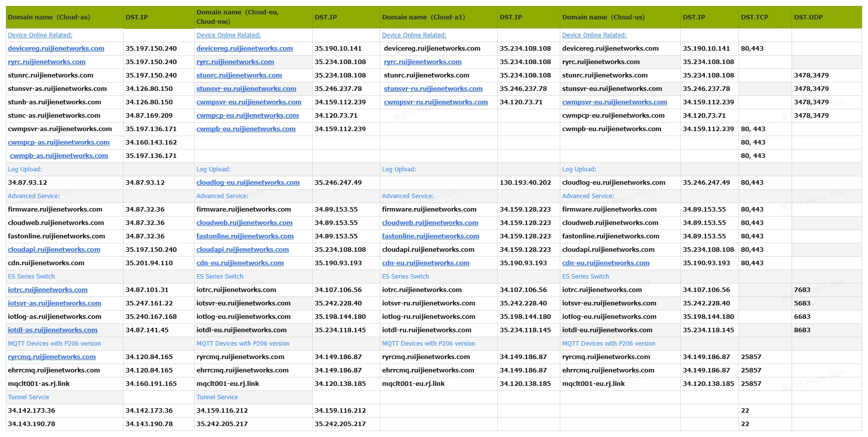Click the IP address 35.247.161.22
Image resolution: width=868 pixels, height=437 pixels.
point(149,303)
